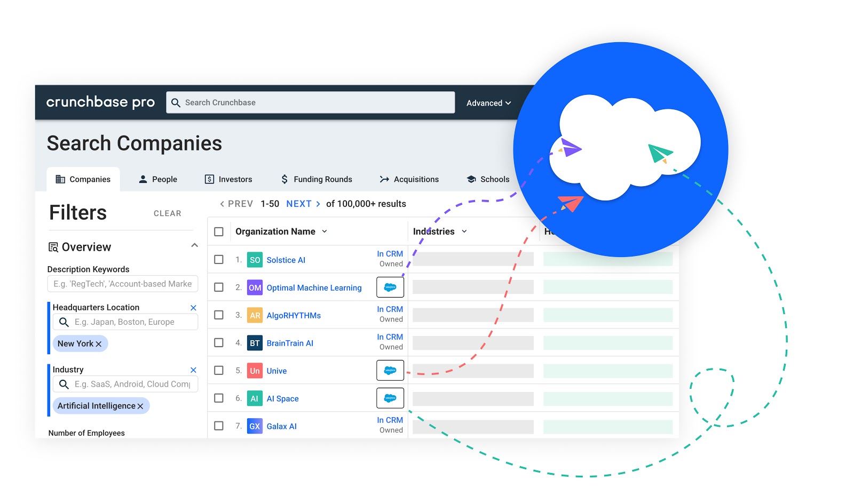Image resolution: width=854 pixels, height=504 pixels.
Task: Click the Industry filter search magnifier icon
Action: coord(64,384)
